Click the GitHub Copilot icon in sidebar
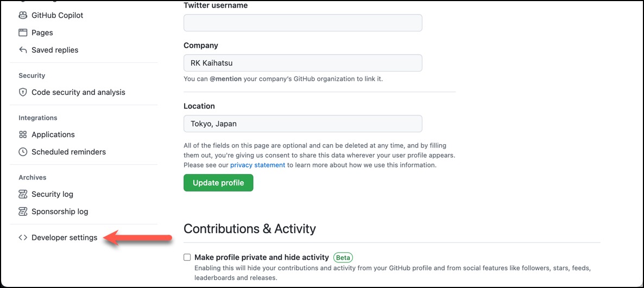Screen dimensions: 644x288 [x=23, y=15]
